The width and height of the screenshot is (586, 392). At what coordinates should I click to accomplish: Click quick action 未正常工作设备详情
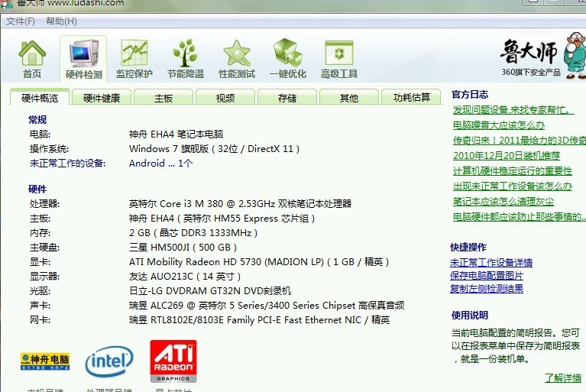coord(491,263)
